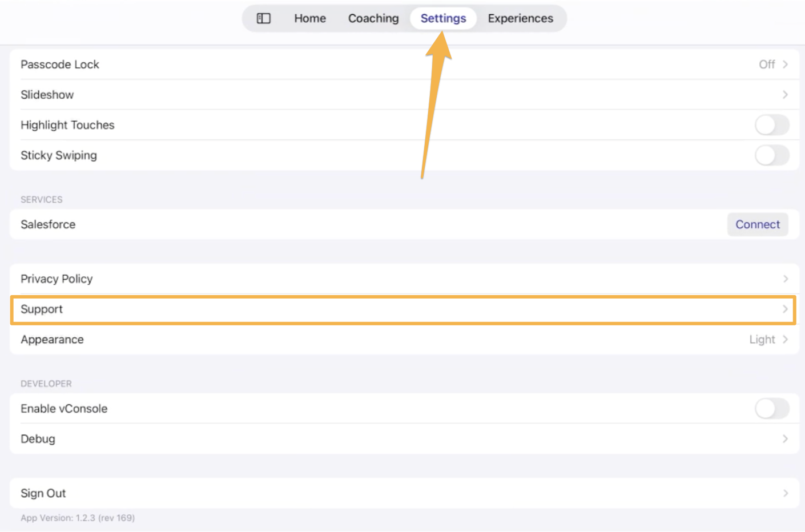The width and height of the screenshot is (805, 532).
Task: Select the Experiences tab
Action: 520,18
